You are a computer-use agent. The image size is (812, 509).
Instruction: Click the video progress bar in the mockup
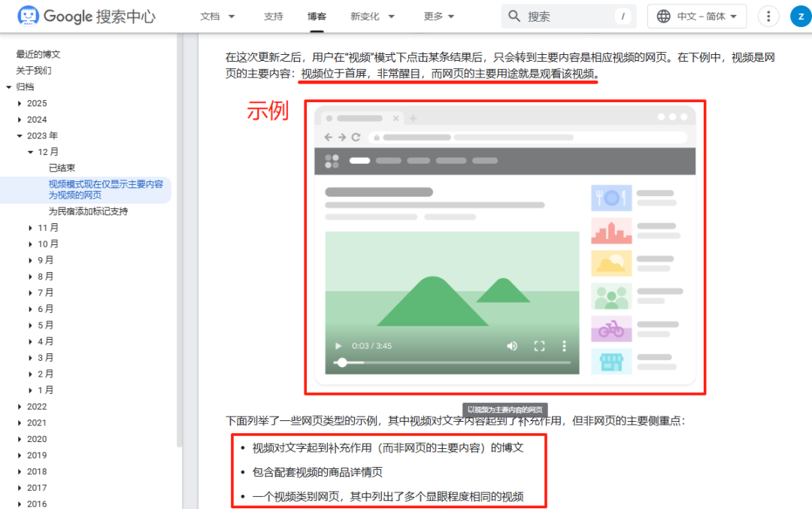click(451, 364)
